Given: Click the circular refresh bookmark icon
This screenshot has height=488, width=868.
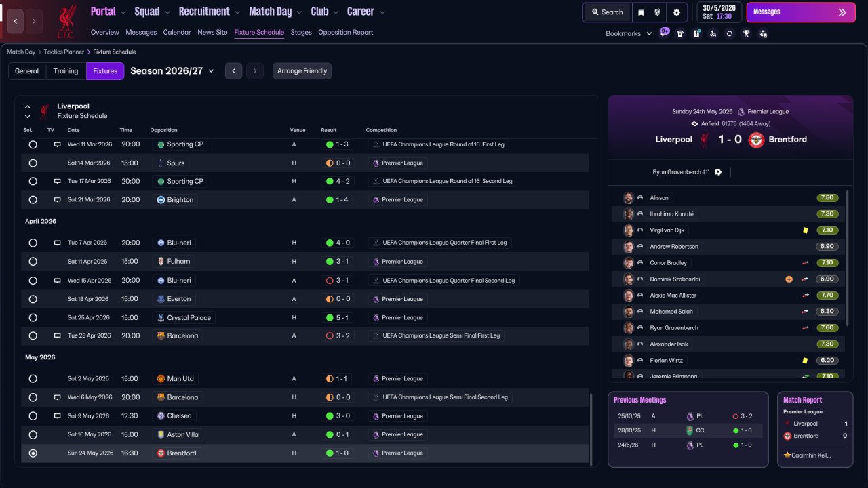Looking at the screenshot, I should [730, 33].
